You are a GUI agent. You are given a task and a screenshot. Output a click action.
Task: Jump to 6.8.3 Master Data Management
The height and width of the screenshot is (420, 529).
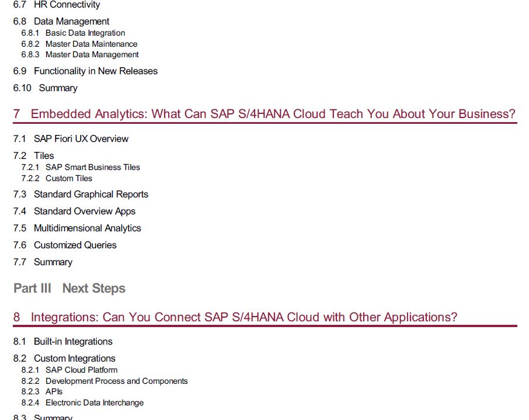click(80, 54)
